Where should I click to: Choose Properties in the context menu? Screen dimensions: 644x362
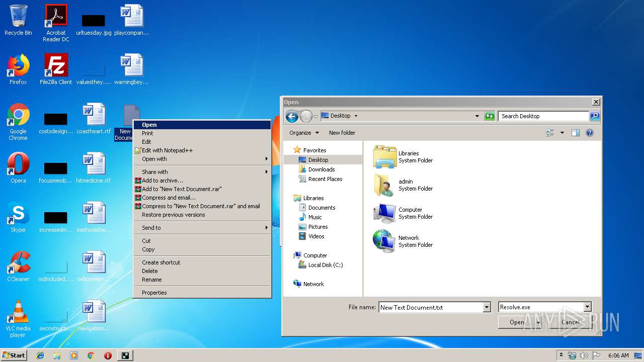(x=202, y=293)
